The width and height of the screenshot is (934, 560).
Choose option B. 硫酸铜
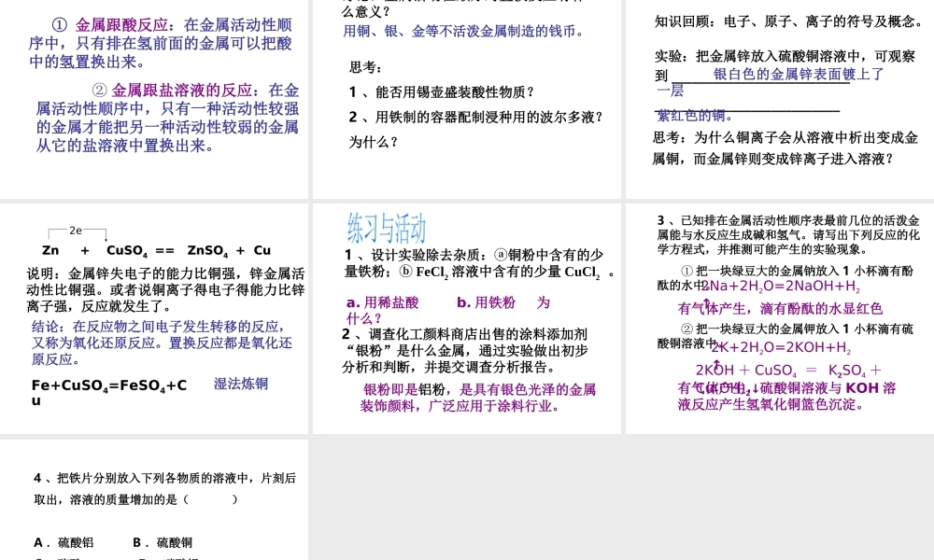(x=163, y=543)
